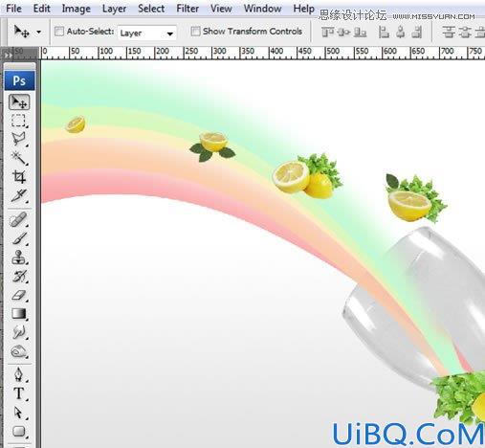This screenshot has width=485, height=448.
Task: Click the lemon half with dark leaves
Action: (x=212, y=146)
